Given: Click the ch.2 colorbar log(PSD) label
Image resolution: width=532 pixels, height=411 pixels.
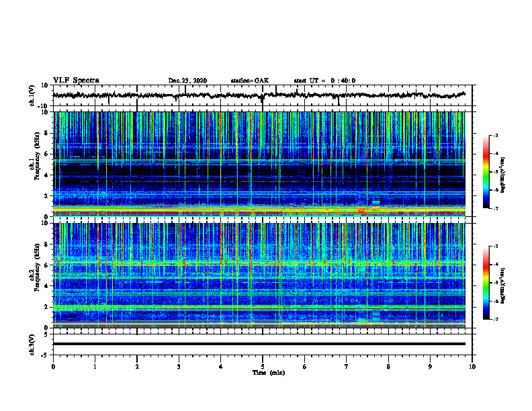Looking at the screenshot, I should coord(503,285).
